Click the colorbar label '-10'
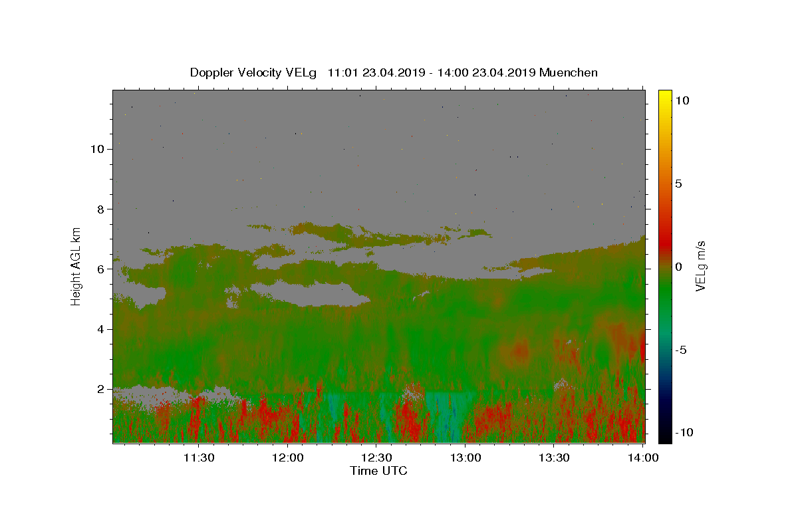Viewport: 798px width, 532px height. pos(684,432)
